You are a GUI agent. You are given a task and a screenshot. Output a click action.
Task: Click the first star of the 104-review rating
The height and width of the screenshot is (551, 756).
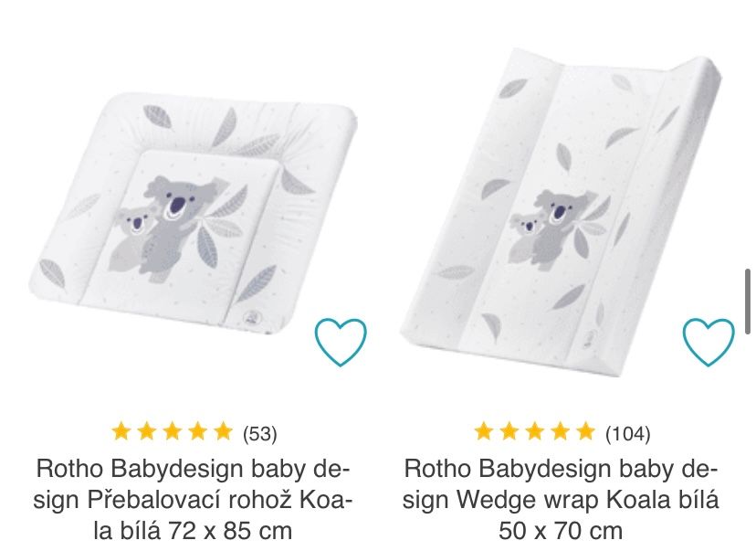(484, 431)
